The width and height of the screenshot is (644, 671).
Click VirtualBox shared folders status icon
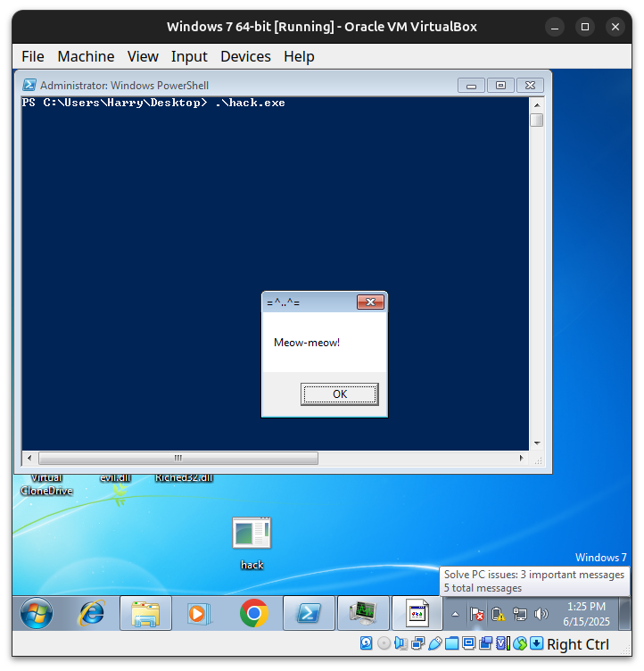coord(452,643)
